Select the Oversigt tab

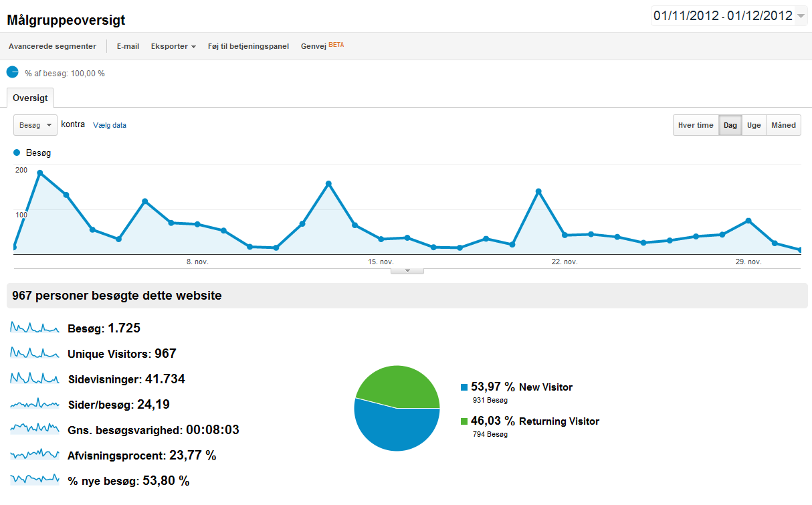click(30, 98)
